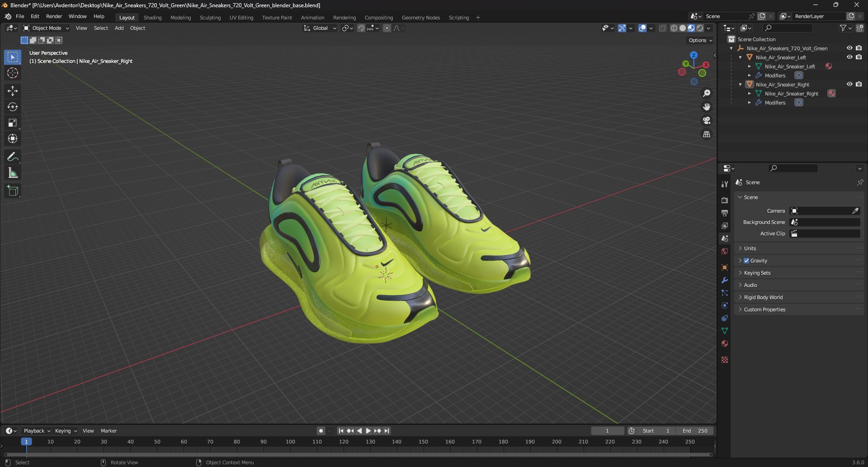Screen dimensions: 868x467
Task: Switch to the Shading workspace tab
Action: pyautogui.click(x=152, y=18)
